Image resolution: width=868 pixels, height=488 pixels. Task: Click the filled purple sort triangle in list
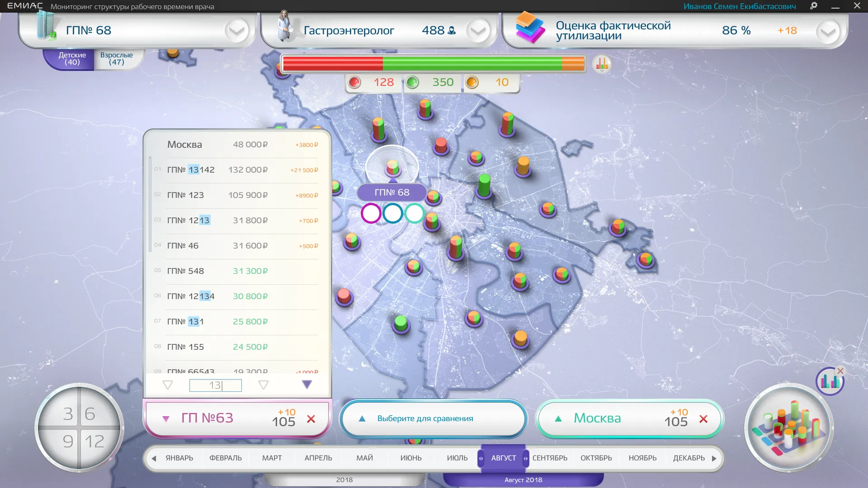(x=307, y=385)
